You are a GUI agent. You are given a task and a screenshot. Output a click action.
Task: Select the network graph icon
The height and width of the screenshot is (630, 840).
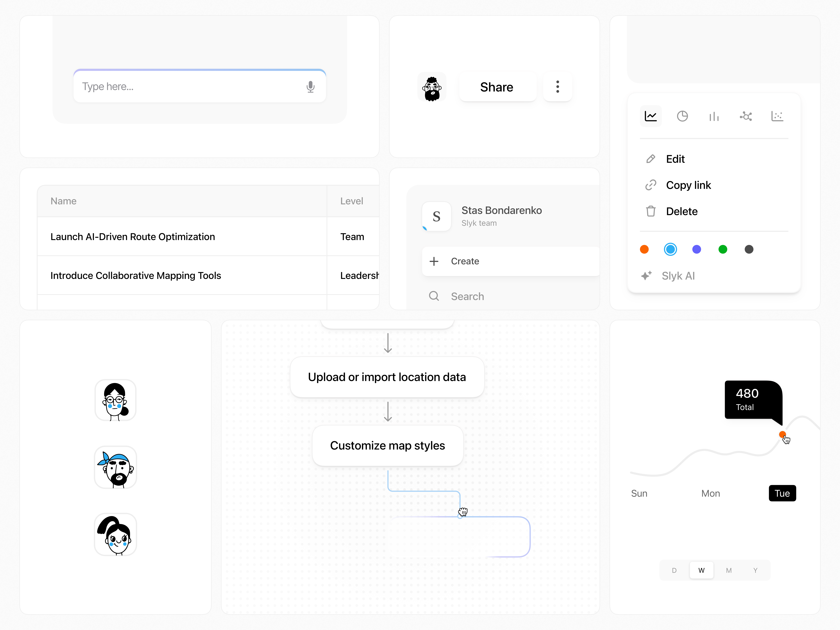[745, 116]
